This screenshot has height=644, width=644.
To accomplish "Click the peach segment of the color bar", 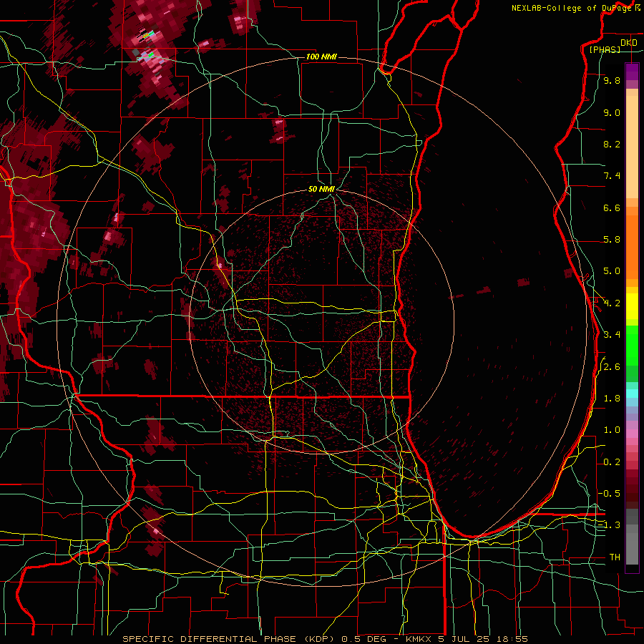I will (x=632, y=147).
